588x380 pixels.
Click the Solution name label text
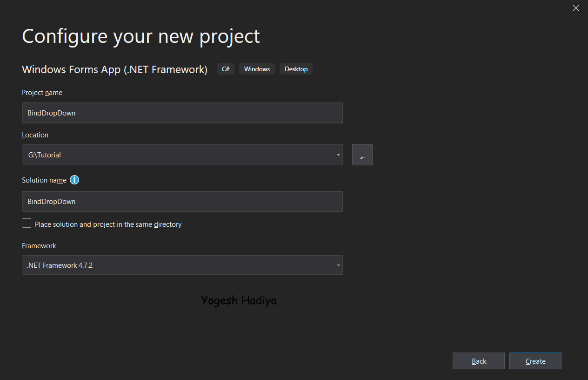point(44,180)
